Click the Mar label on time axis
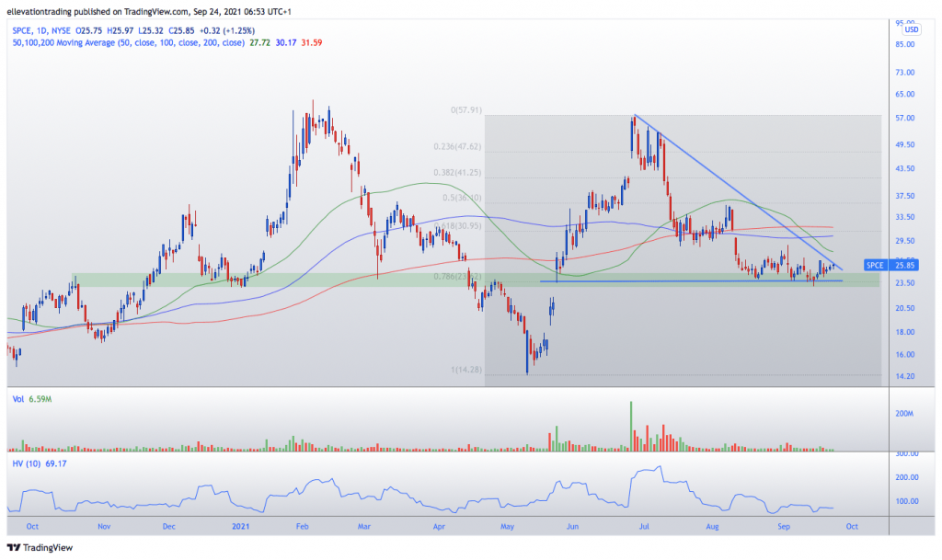 [364, 526]
